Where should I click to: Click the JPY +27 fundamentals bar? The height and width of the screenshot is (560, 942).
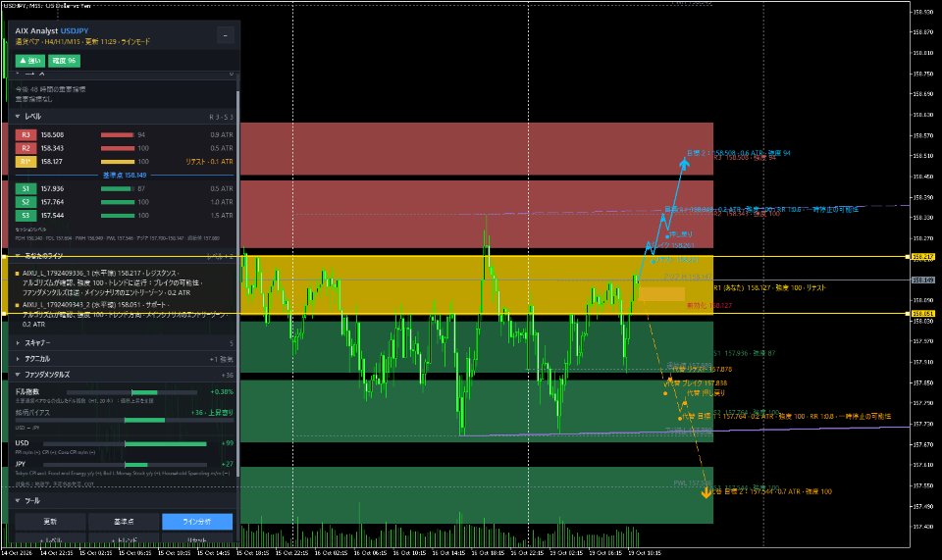(x=125, y=465)
